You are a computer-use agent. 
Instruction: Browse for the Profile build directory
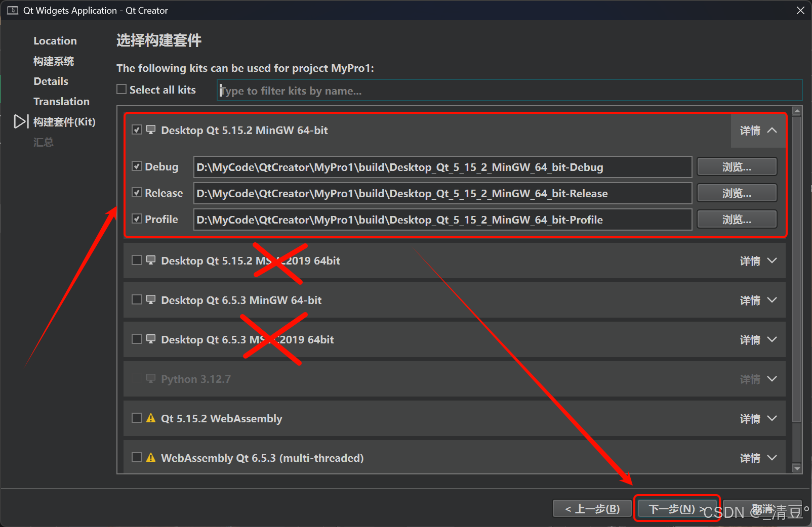pyautogui.click(x=737, y=219)
